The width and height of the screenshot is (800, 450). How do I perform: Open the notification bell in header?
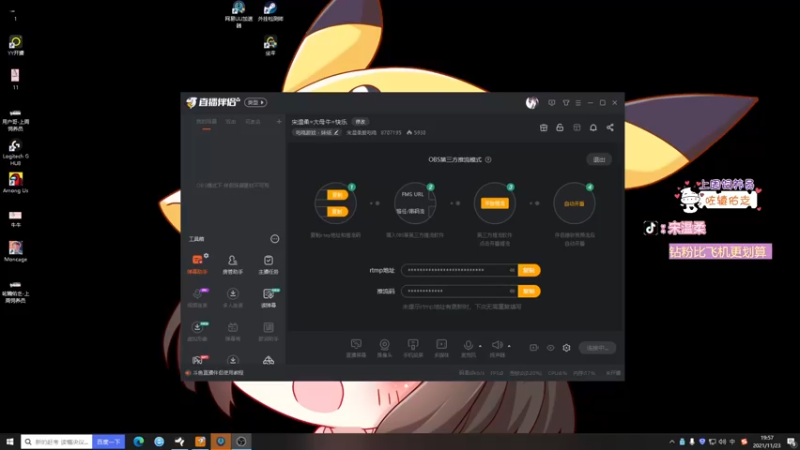click(x=593, y=128)
